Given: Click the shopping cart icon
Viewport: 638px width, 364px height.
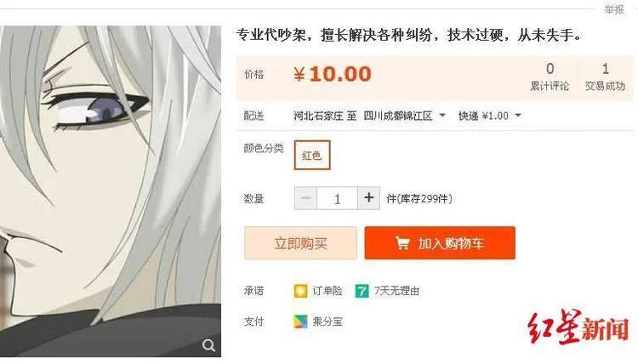Looking at the screenshot, I should pyautogui.click(x=402, y=243).
